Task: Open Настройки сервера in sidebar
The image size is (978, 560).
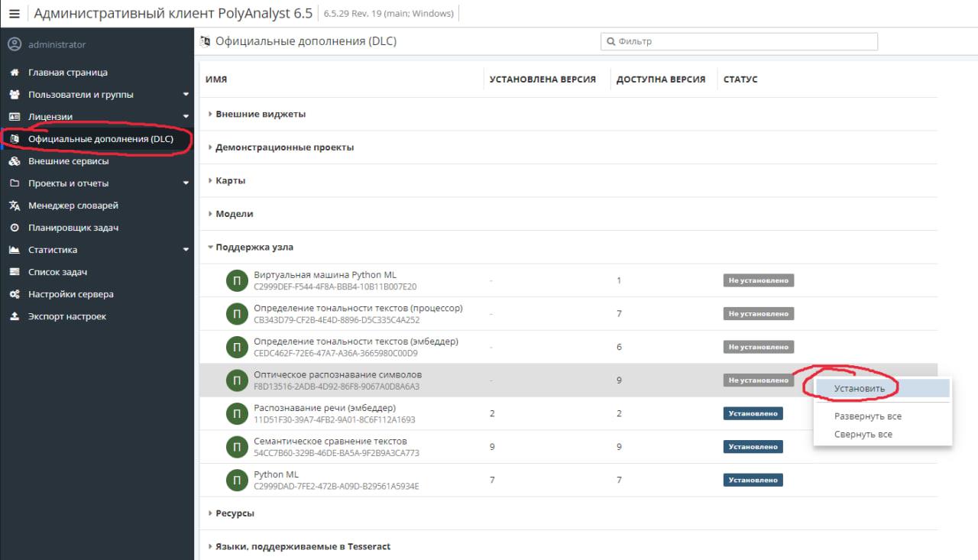Action: click(71, 294)
